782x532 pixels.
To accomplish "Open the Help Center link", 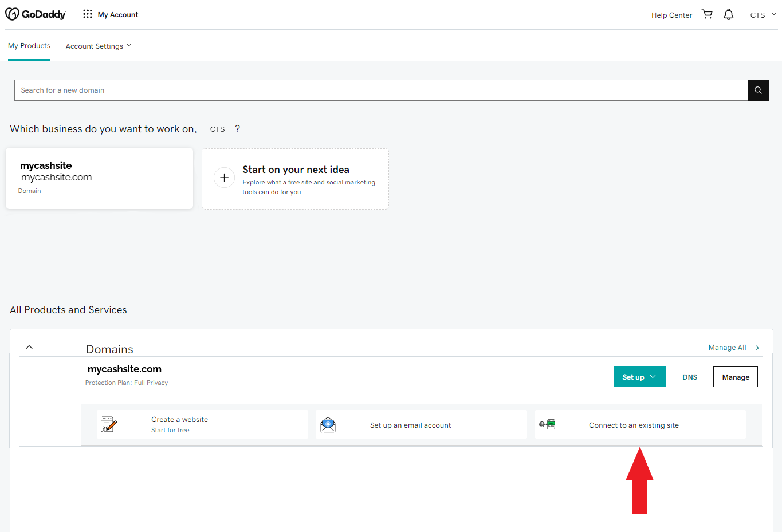I will [x=671, y=15].
